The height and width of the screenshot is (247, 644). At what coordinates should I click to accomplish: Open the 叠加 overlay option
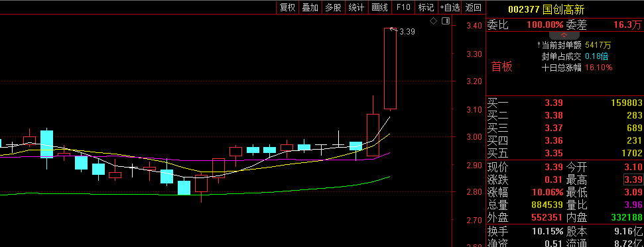[x=310, y=7]
